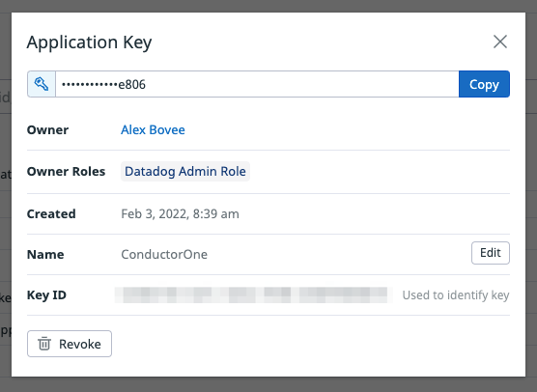Click the blurred Key ID value

tap(253, 295)
